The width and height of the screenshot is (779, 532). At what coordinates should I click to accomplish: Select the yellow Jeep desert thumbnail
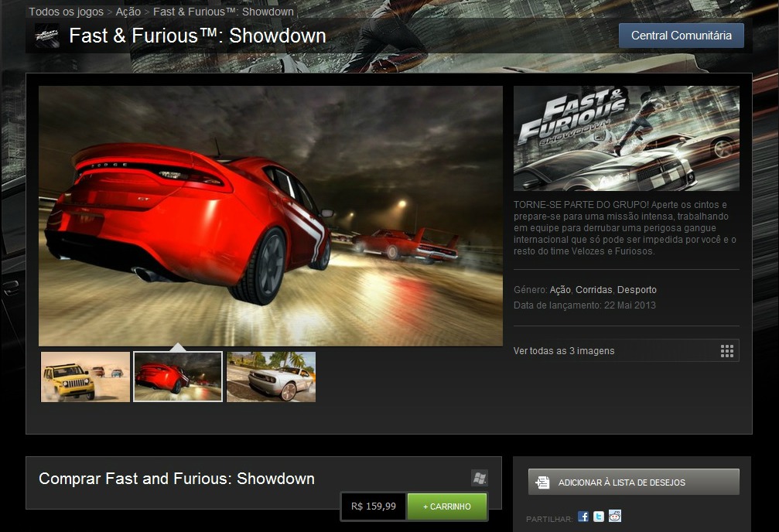(x=85, y=377)
